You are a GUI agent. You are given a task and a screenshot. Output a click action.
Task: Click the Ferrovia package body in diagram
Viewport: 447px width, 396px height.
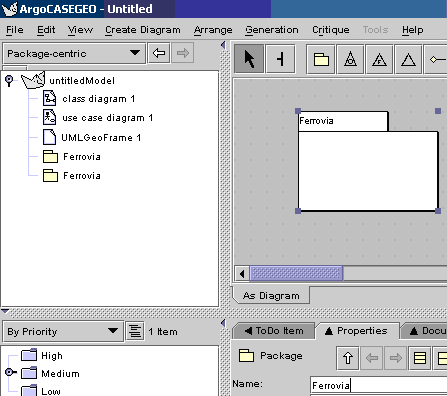tap(368, 171)
